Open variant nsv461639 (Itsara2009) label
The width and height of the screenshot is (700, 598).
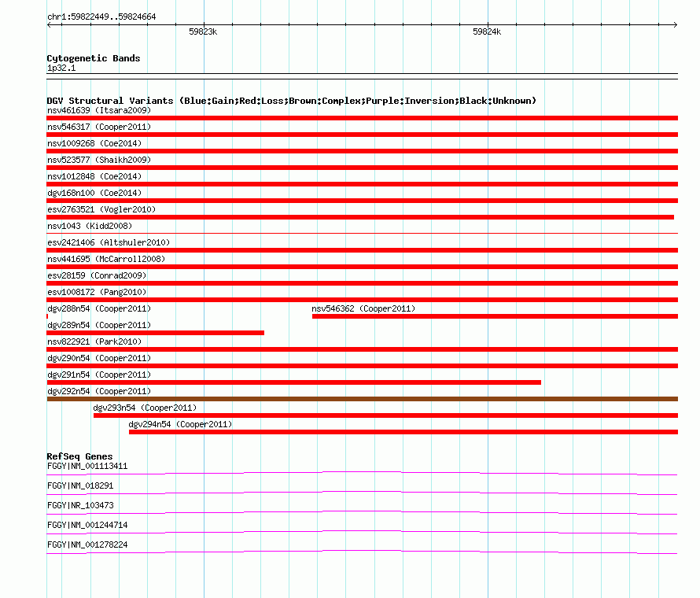click(x=99, y=110)
